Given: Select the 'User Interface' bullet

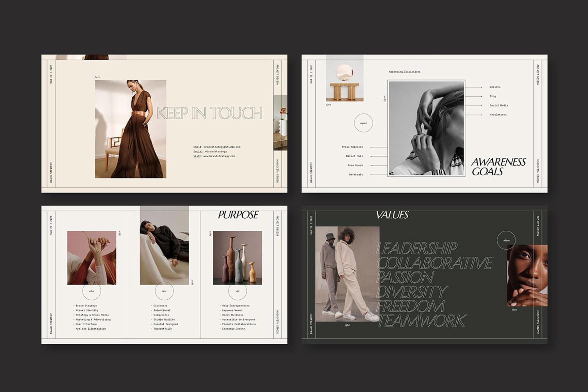Looking at the screenshot, I should click(x=85, y=324).
